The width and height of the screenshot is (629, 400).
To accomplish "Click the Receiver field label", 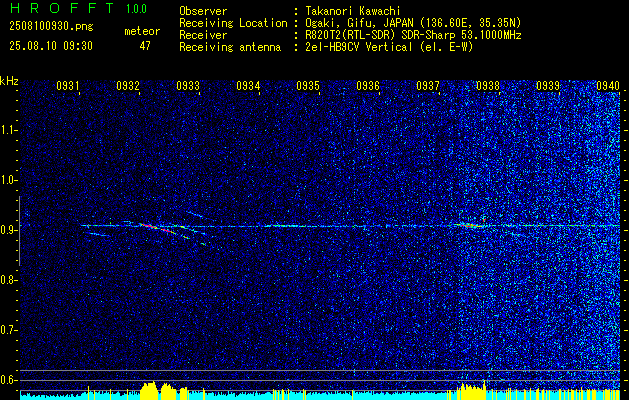I will pyautogui.click(x=203, y=35).
